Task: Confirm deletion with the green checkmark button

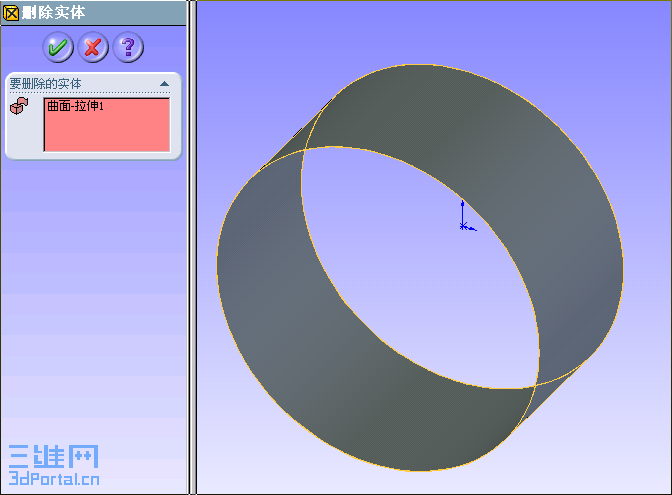Action: point(58,47)
